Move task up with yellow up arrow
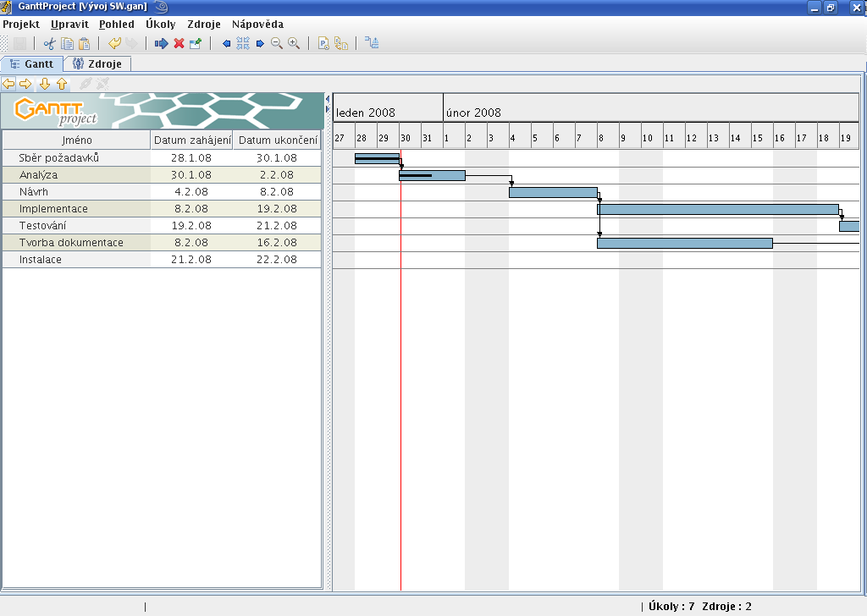This screenshot has width=867, height=616. coord(61,84)
